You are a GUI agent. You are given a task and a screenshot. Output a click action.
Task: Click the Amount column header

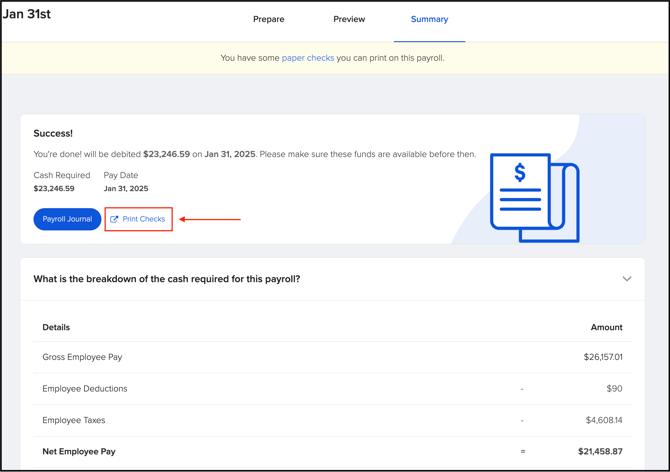[x=606, y=327]
